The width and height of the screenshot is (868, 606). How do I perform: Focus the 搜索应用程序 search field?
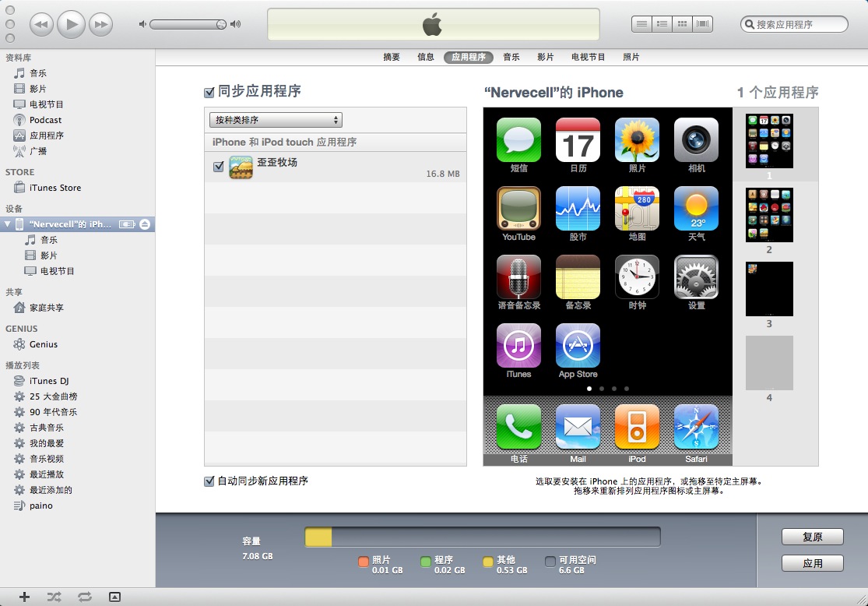pyautogui.click(x=794, y=24)
